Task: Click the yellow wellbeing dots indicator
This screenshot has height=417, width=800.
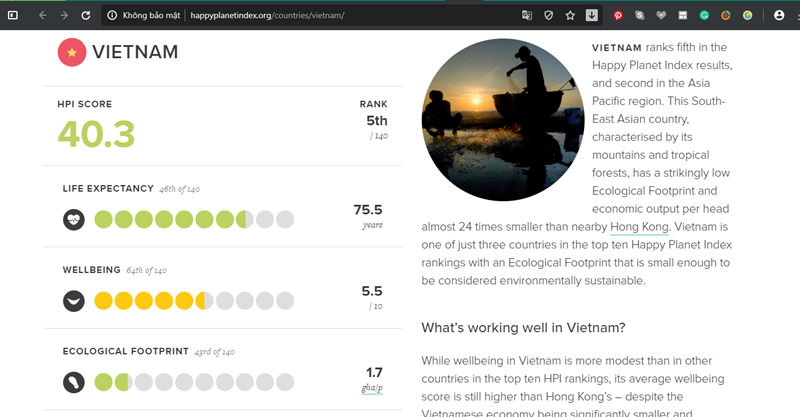Action: 194,301
